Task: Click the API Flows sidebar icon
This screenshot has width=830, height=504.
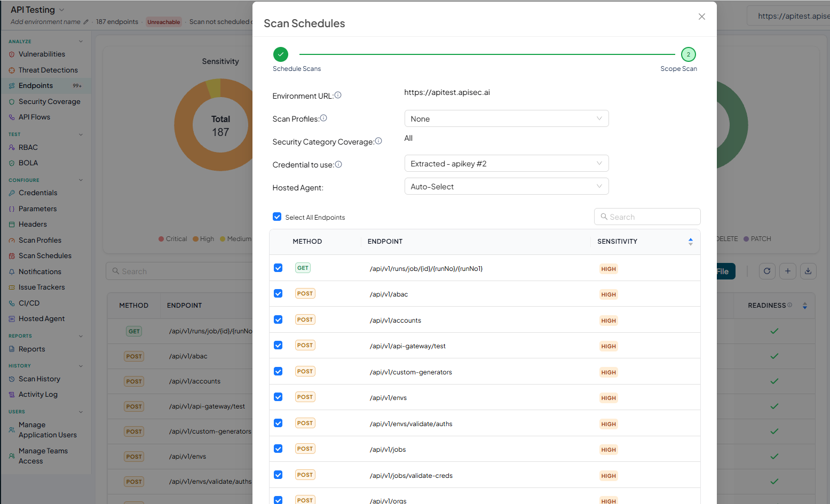Action: coord(12,117)
